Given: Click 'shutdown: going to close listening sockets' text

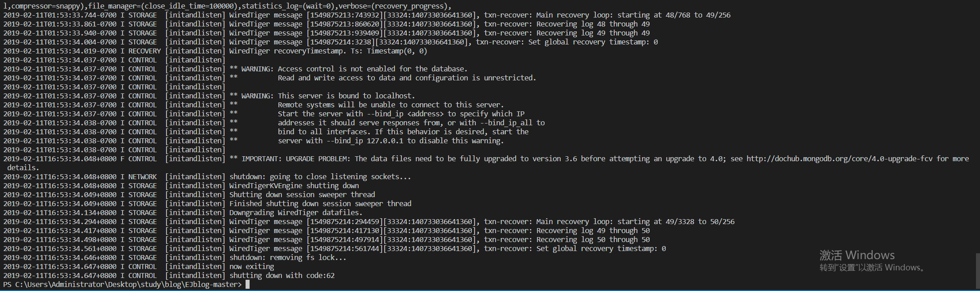Looking at the screenshot, I should 320,176.
